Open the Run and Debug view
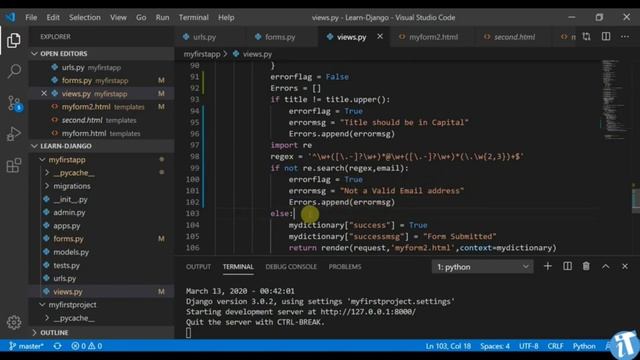640x360 pixels. click(13, 134)
